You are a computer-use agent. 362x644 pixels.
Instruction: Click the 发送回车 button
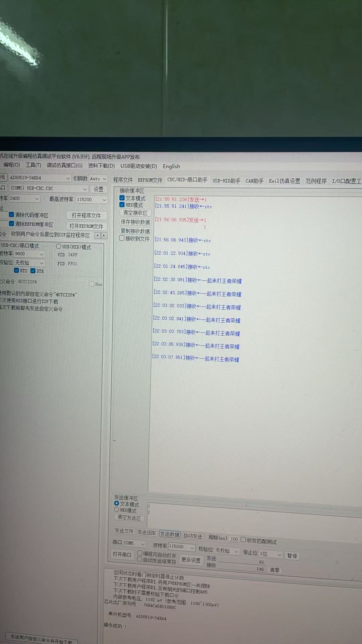point(146,532)
